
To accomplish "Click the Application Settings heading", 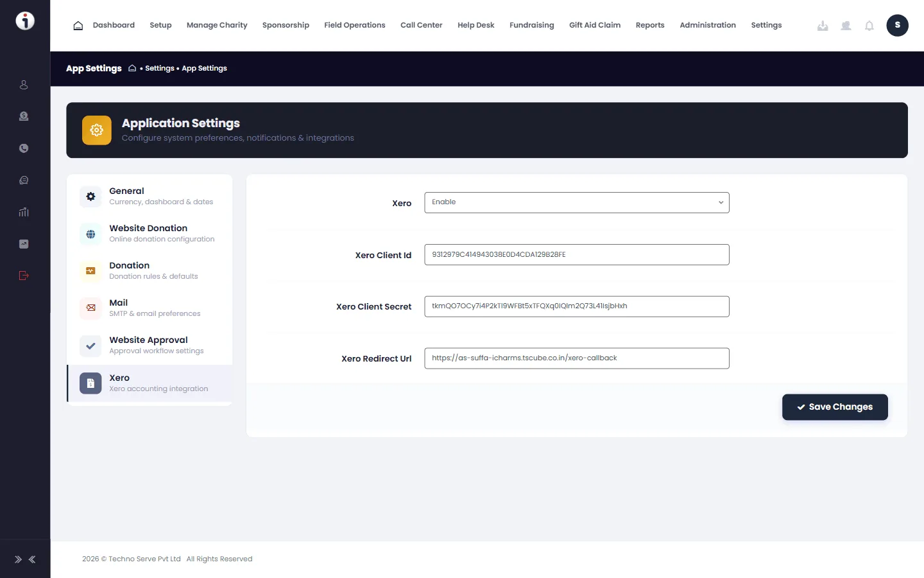I will [181, 123].
